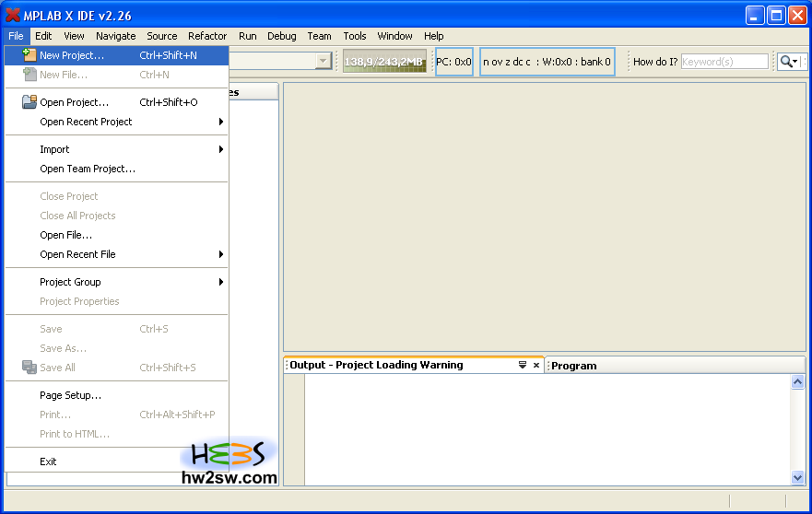Click the PC: 0x0 program counter box
Screen dimensions: 812x514
(454, 62)
